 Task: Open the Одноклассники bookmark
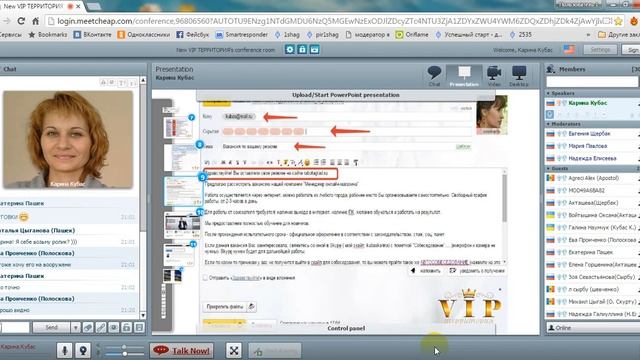[x=144, y=35]
